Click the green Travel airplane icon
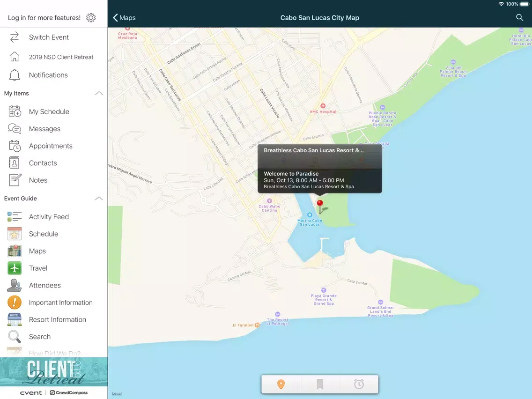Viewport: 532px width, 399px height. [x=15, y=268]
